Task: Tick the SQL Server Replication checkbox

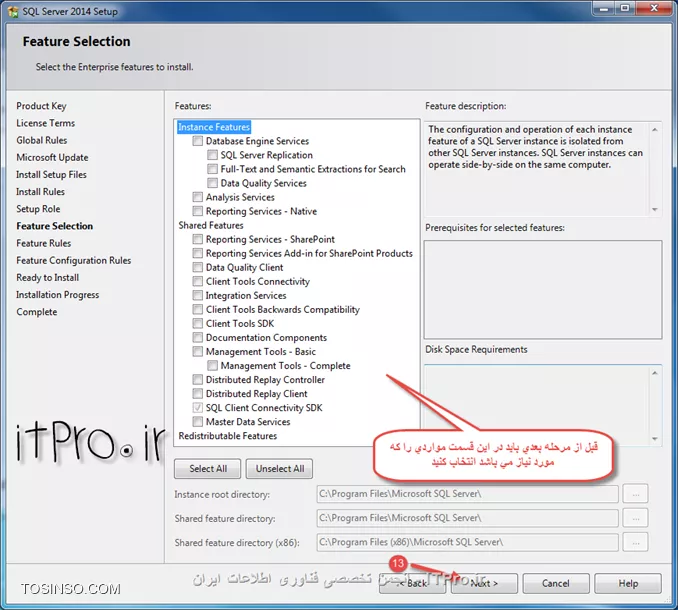Action: pos(212,155)
